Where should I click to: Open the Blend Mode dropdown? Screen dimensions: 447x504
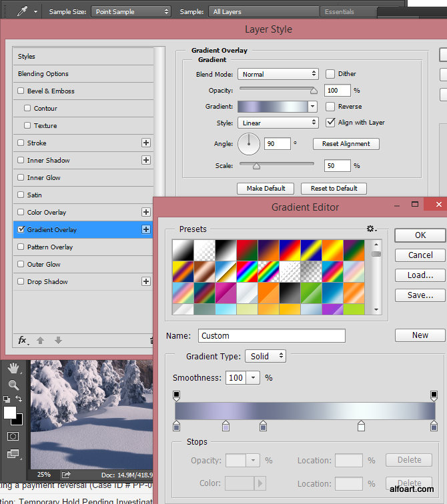pyautogui.click(x=278, y=74)
